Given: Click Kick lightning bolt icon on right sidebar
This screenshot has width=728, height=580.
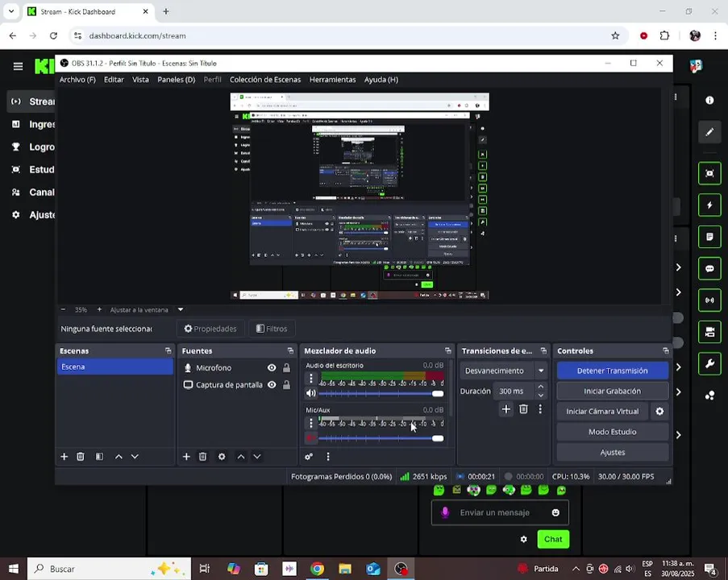Looking at the screenshot, I should [709, 205].
